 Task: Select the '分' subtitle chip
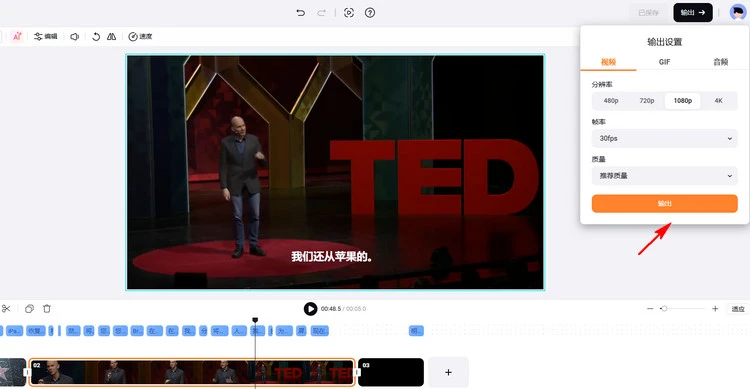(x=203, y=331)
